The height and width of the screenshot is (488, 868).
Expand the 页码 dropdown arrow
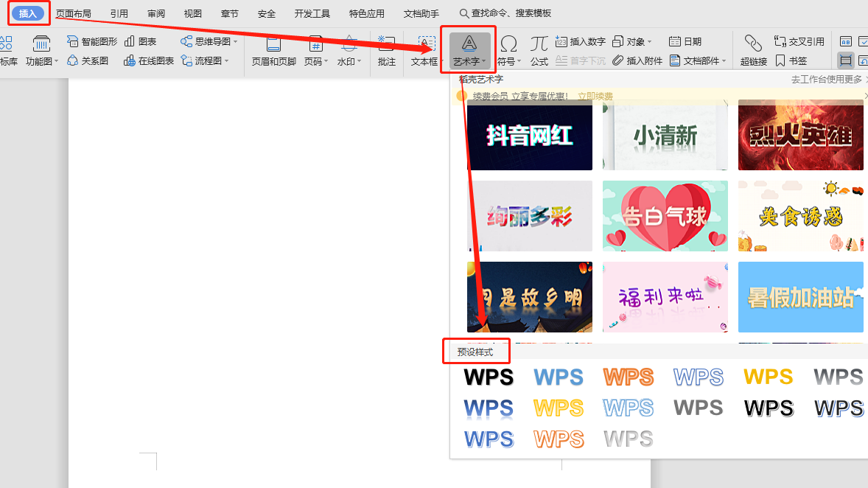coord(326,61)
